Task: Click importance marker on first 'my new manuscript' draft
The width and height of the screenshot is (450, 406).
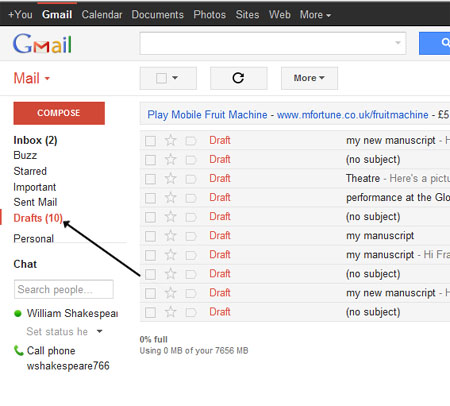Action: (191, 141)
